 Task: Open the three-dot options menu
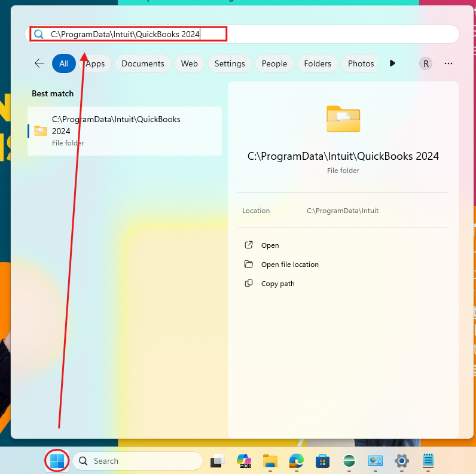pyautogui.click(x=448, y=63)
